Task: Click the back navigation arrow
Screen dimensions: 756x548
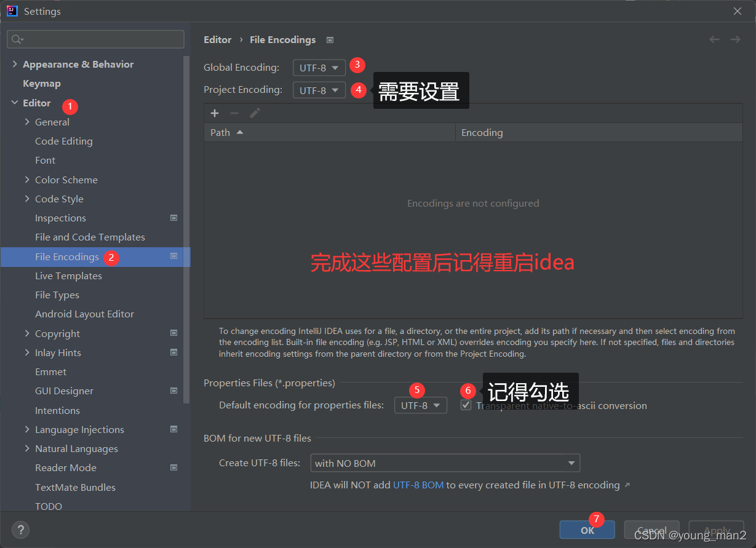Action: pos(714,39)
